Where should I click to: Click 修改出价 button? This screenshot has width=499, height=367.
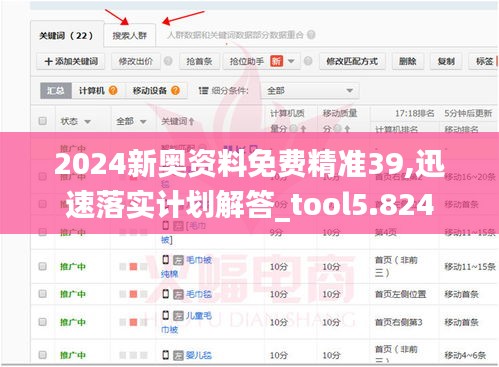(136, 61)
